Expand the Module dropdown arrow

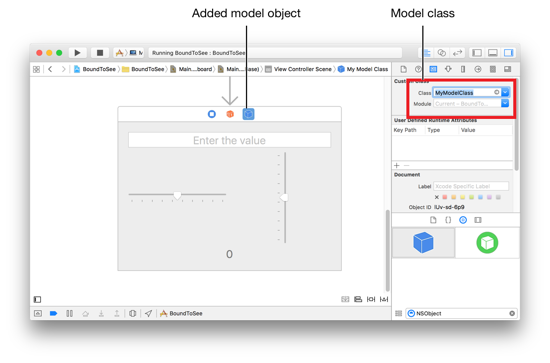(505, 103)
